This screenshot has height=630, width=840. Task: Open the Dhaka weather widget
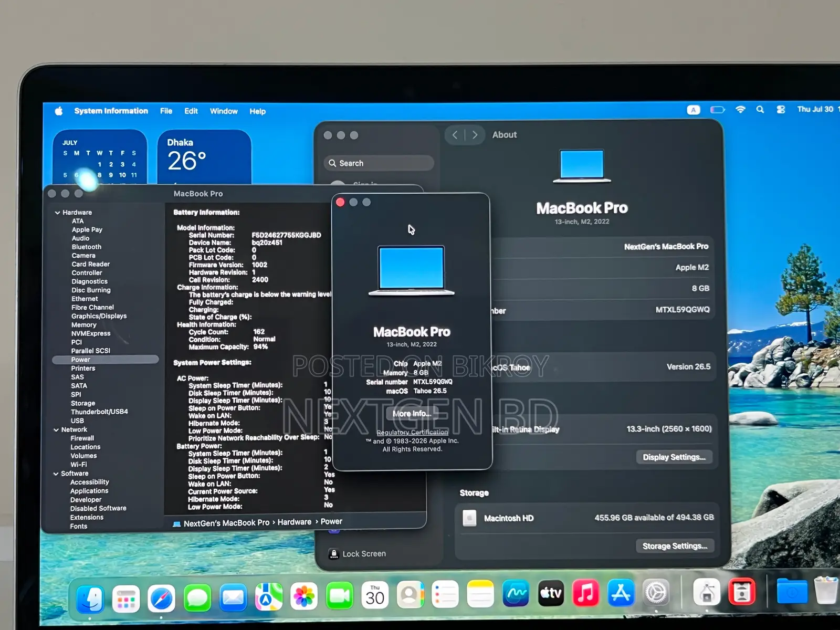click(x=204, y=156)
